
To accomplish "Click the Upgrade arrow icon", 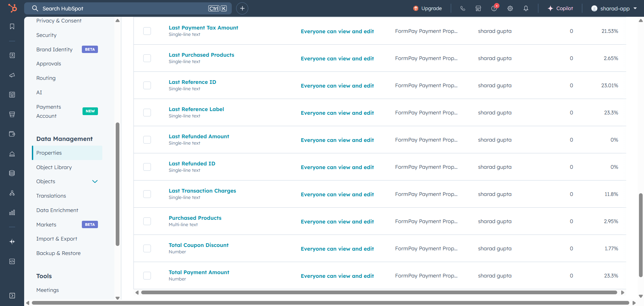I will coord(416,8).
